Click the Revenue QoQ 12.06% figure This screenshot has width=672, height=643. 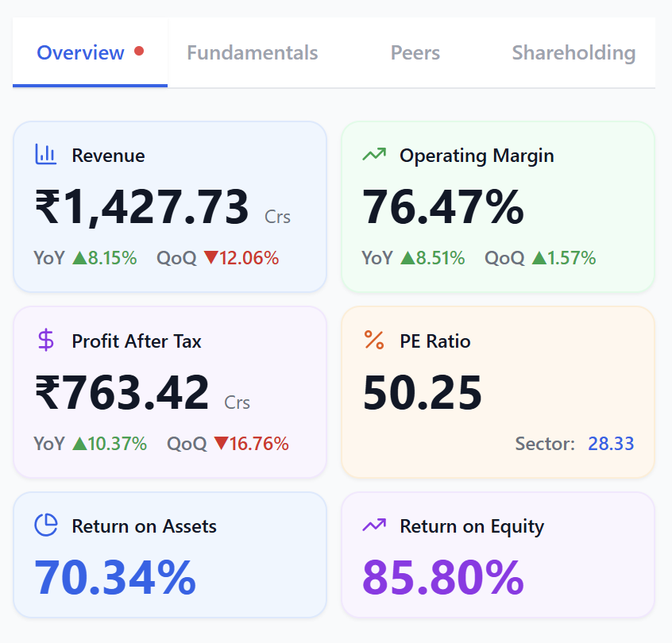(249, 258)
